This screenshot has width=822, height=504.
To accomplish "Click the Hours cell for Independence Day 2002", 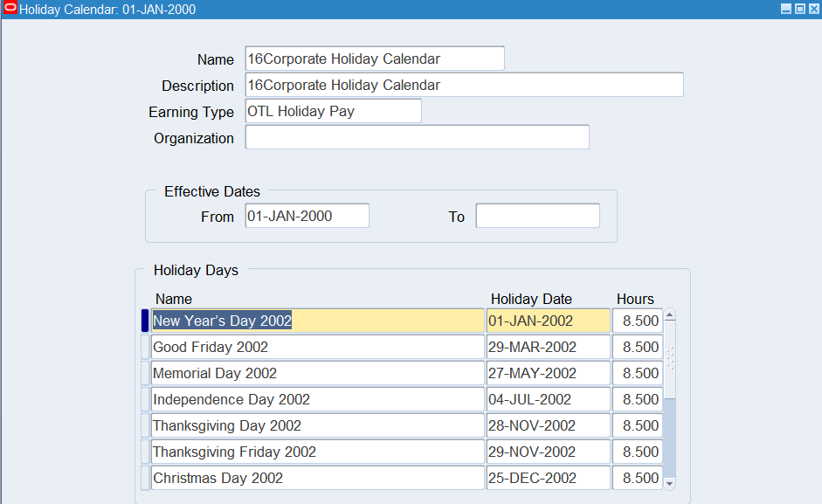I will pyautogui.click(x=638, y=400).
